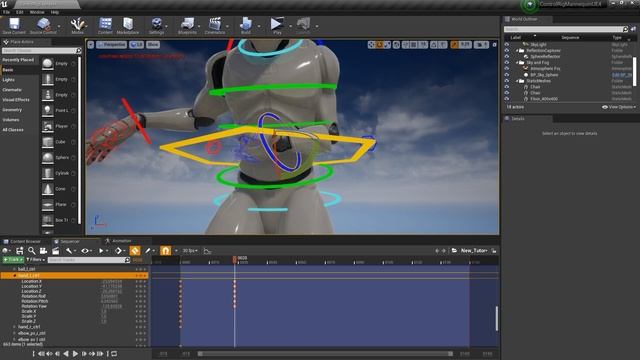Click the Sequencer pencil edit icon

click(148, 251)
